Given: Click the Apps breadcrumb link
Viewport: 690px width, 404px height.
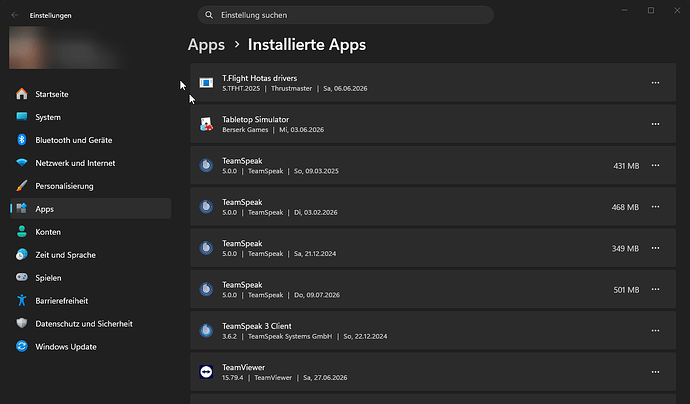Looking at the screenshot, I should coord(206,45).
